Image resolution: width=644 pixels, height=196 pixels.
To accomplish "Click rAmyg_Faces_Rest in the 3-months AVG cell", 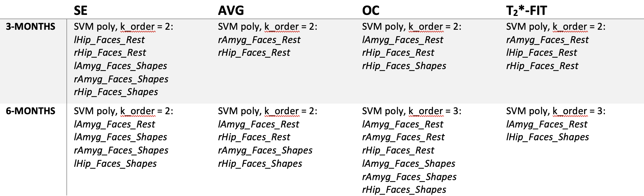I will pos(259,40).
